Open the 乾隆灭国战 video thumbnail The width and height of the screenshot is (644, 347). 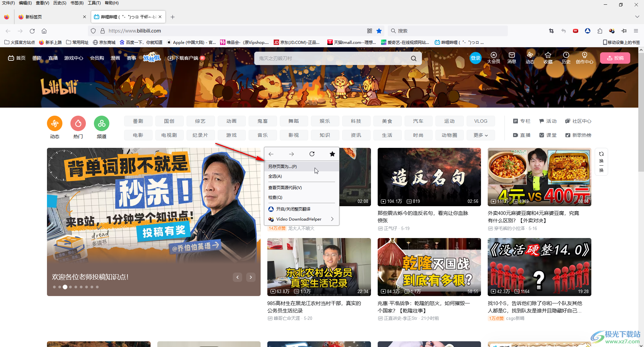[x=429, y=267]
